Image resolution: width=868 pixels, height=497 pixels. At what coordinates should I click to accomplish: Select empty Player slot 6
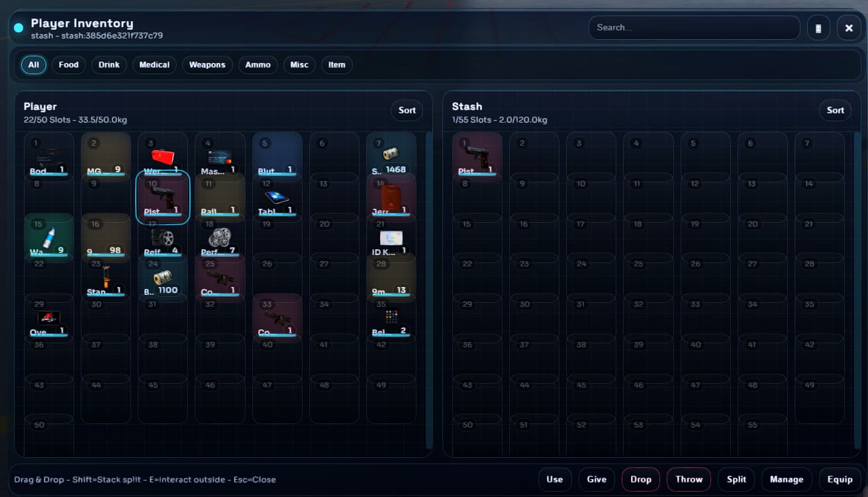click(x=334, y=156)
